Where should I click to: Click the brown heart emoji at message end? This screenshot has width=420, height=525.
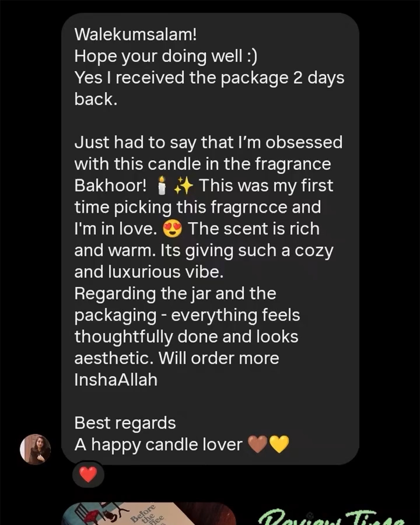point(257,444)
